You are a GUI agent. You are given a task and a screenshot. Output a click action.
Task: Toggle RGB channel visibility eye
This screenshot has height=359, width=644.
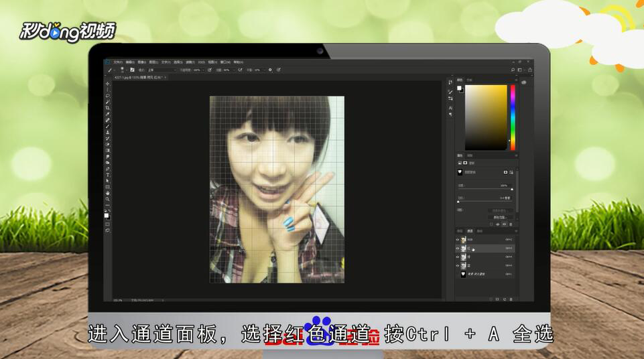click(x=458, y=240)
